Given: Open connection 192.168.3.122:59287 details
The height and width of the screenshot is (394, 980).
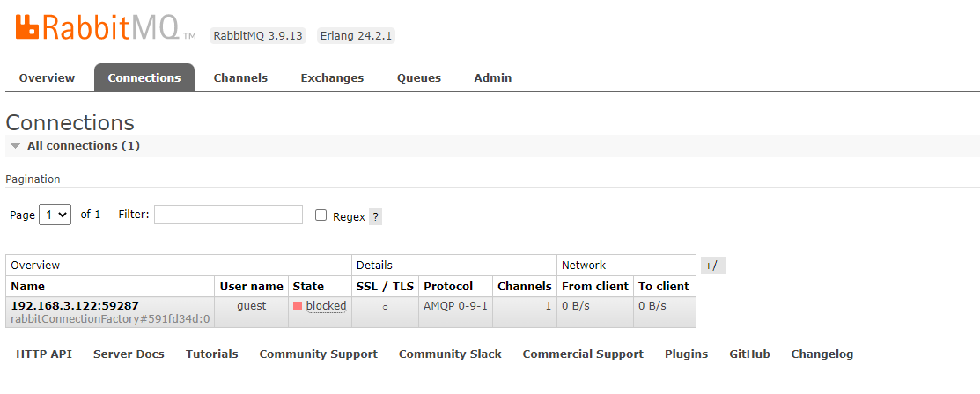Looking at the screenshot, I should 75,305.
